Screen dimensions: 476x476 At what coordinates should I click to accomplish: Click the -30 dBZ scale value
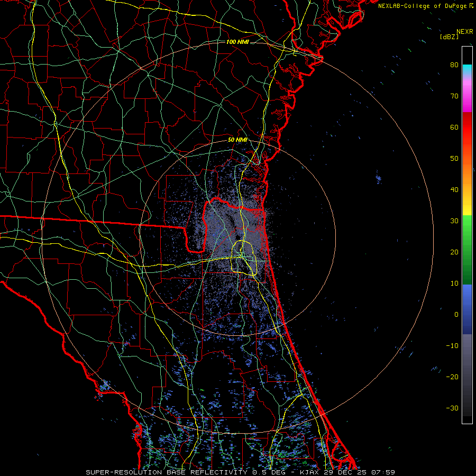coord(452,408)
